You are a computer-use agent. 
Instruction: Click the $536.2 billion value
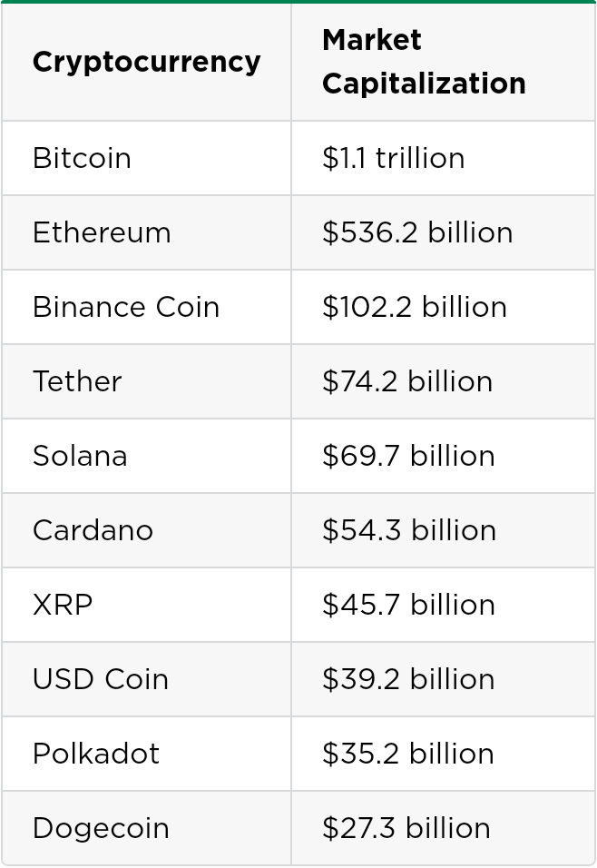pyautogui.click(x=417, y=233)
